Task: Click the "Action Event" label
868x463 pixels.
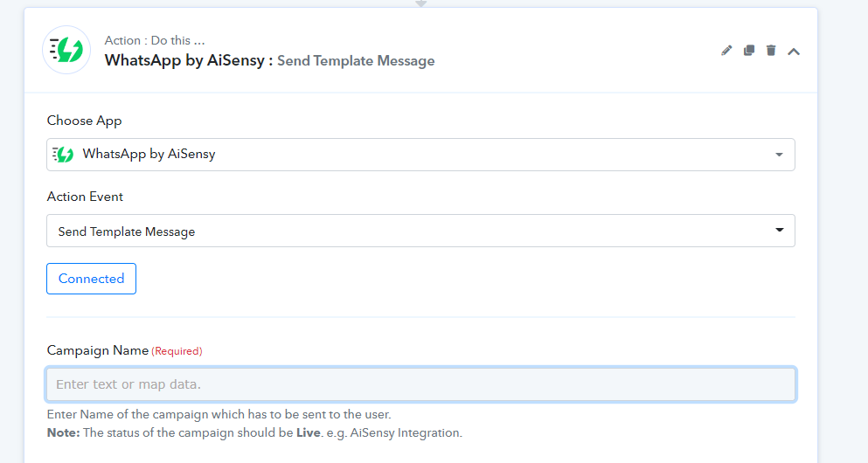Action: point(85,197)
